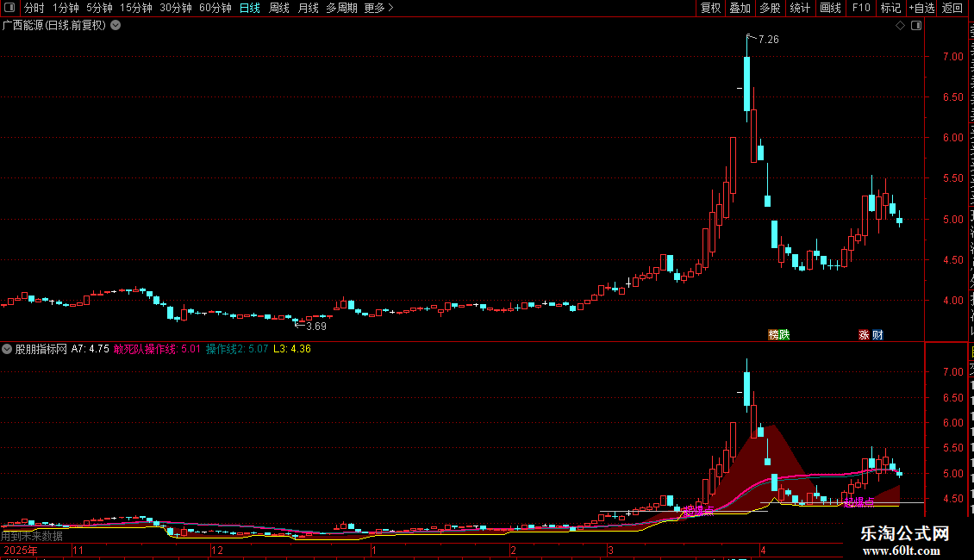Open the 多股 multi-stock view
974x560 pixels.
770,8
